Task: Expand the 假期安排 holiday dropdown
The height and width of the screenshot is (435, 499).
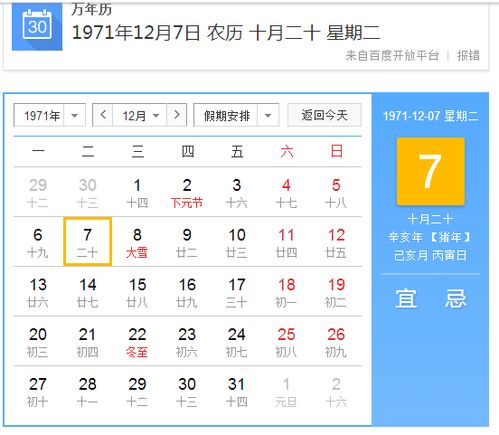Action: [236, 115]
